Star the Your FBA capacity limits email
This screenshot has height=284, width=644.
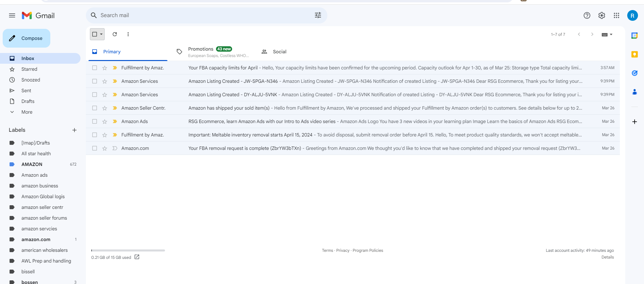click(x=105, y=68)
